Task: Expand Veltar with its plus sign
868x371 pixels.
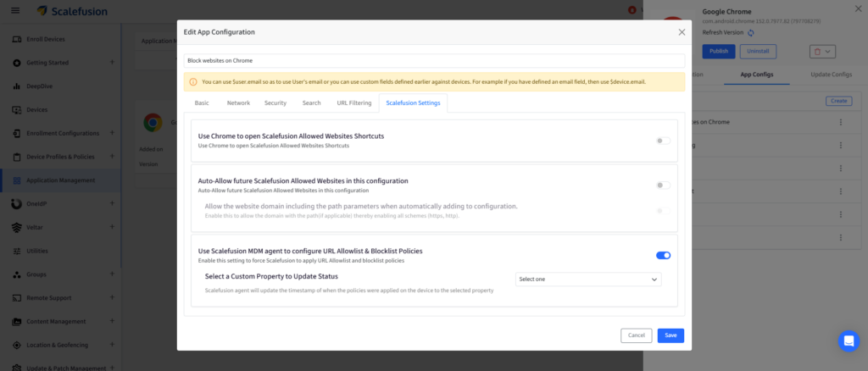Action: (112, 227)
